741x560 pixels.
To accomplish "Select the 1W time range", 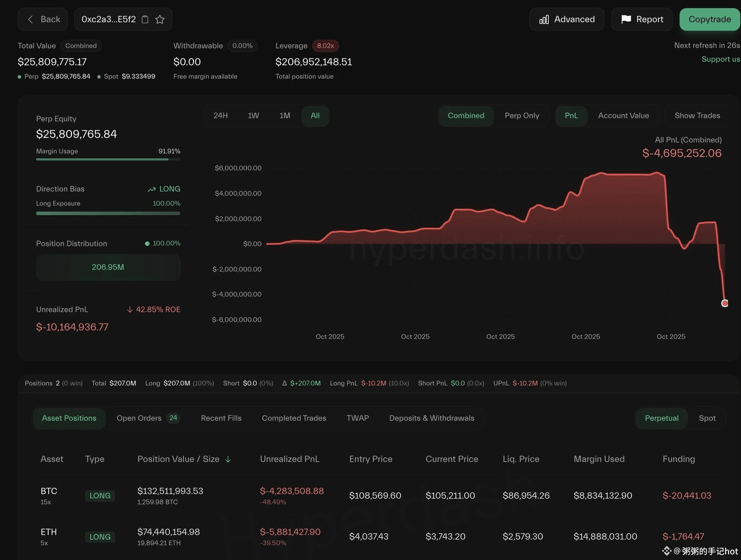I will 253,116.
